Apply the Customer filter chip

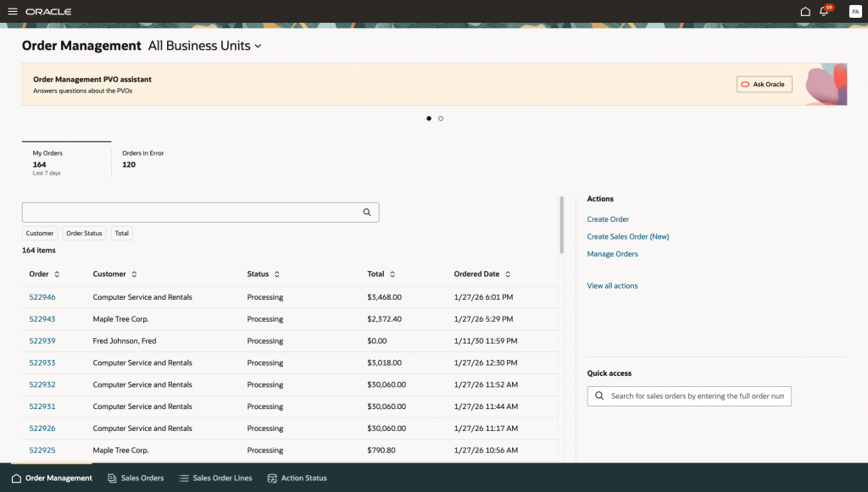[x=40, y=233]
